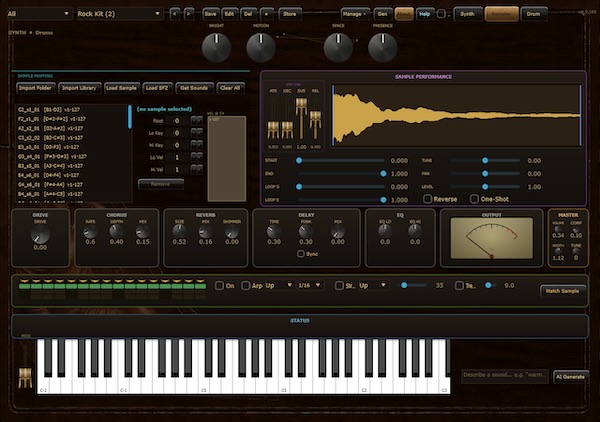Click the Lo Key value stepper
The height and width of the screenshot is (422, 600).
pos(197,133)
